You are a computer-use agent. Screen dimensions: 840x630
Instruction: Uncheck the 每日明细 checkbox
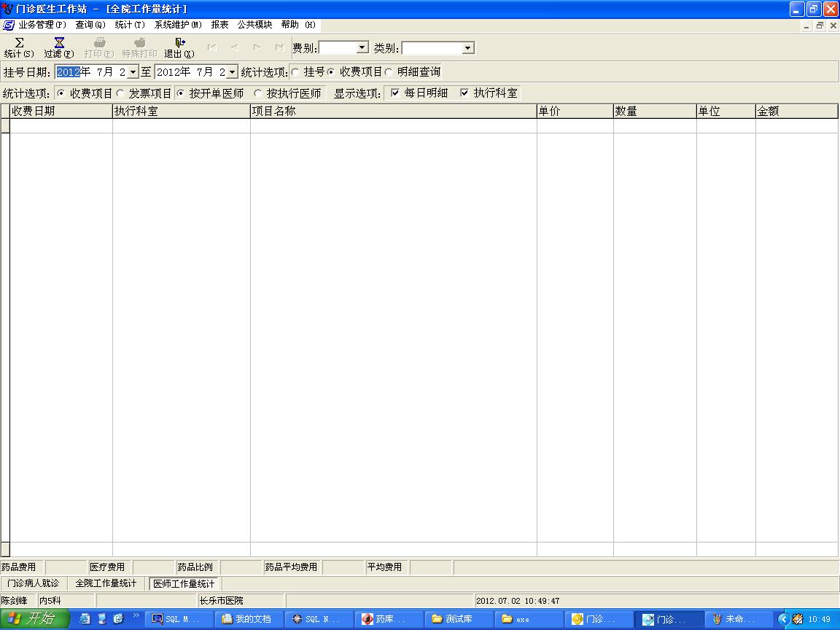pos(394,93)
